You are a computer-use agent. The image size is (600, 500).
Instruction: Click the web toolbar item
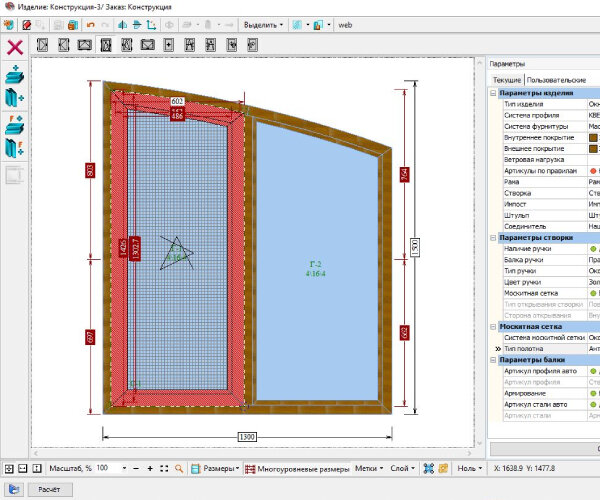coord(345,25)
